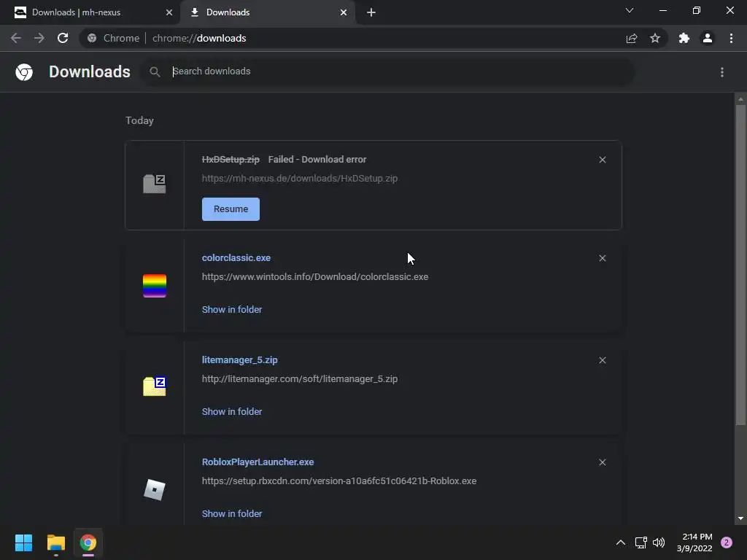Click the "Today" date heading
Viewport: 747px width, 560px height.
pyautogui.click(x=139, y=120)
